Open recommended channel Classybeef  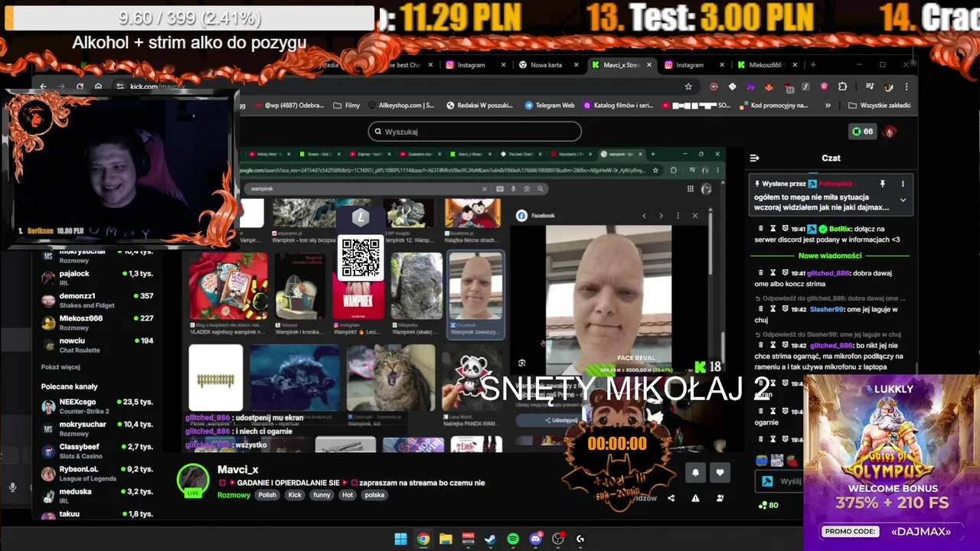98,451
